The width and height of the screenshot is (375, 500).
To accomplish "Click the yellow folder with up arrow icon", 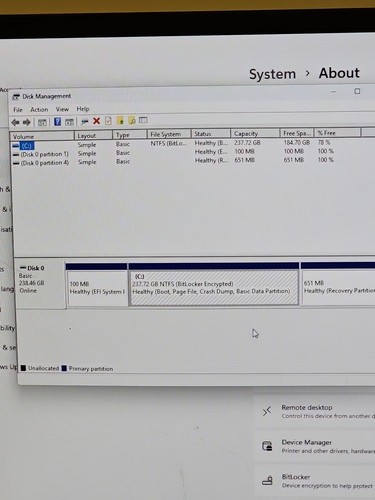I will (120, 121).
